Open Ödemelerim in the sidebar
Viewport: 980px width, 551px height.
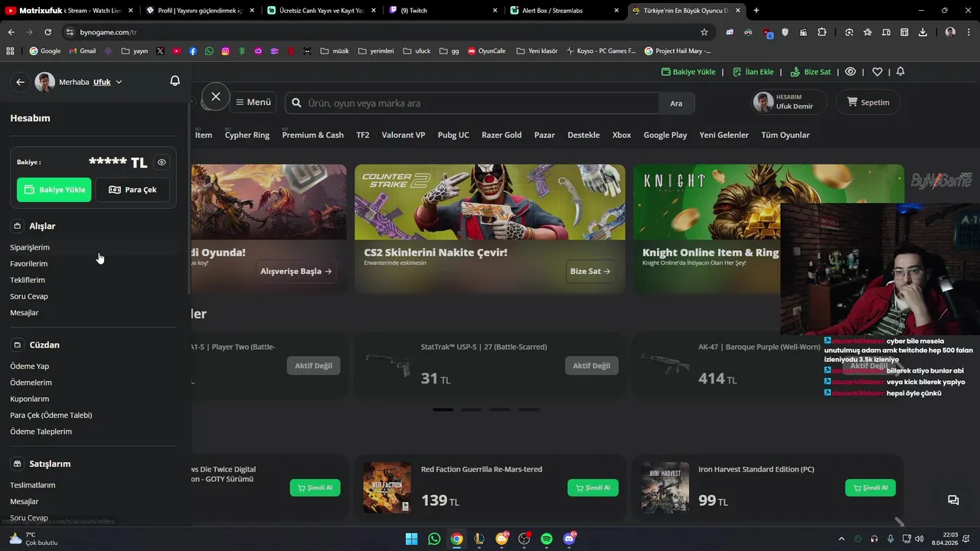pyautogui.click(x=31, y=383)
